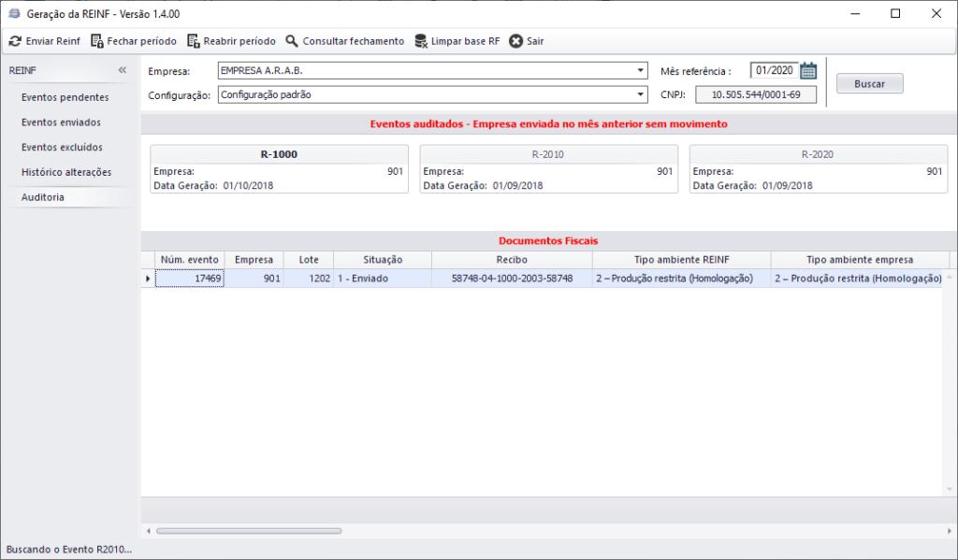
Task: Open Consultar fechamento via its magnifier icon
Action: (292, 41)
